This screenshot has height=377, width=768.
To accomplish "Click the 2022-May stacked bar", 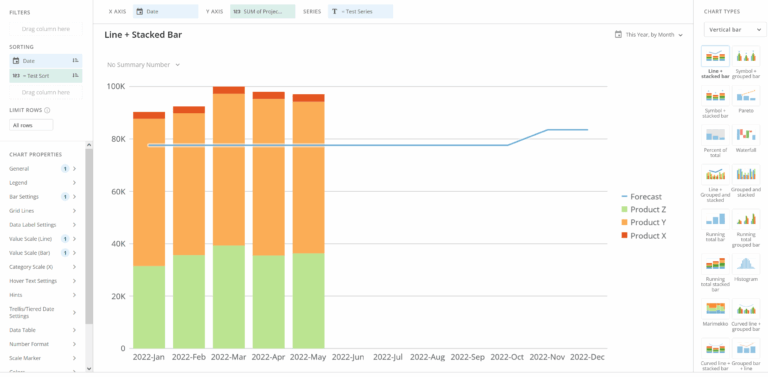I will tap(309, 221).
